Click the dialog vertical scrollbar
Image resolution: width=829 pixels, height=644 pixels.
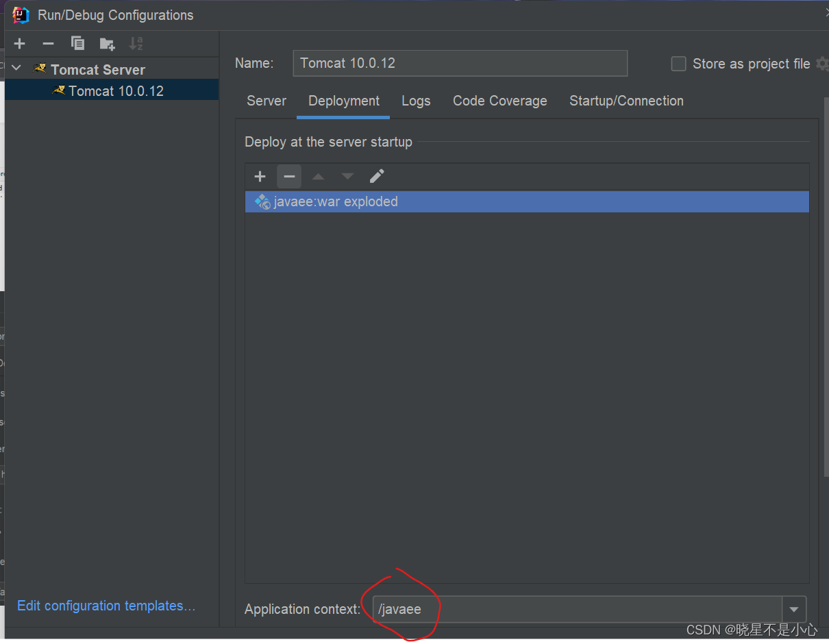(826, 288)
